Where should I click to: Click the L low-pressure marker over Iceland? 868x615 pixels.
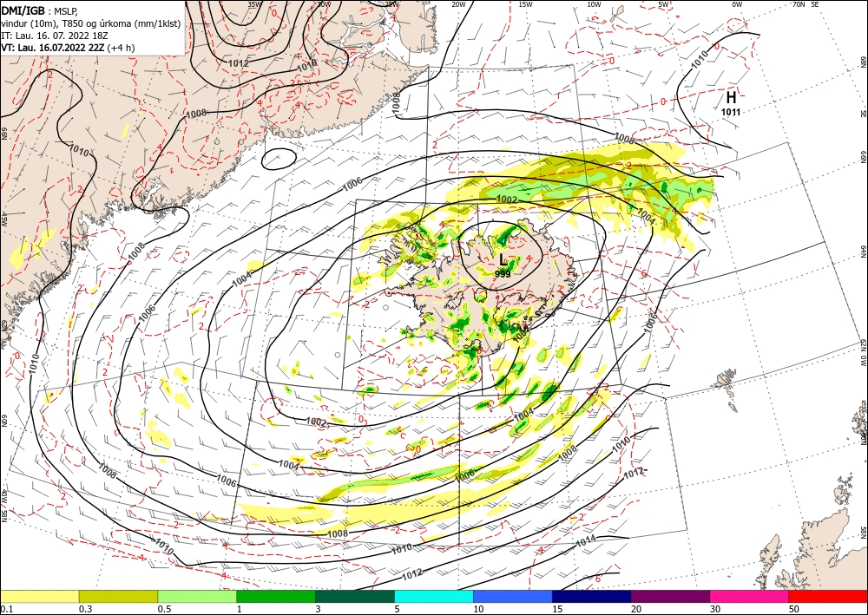coord(503,258)
